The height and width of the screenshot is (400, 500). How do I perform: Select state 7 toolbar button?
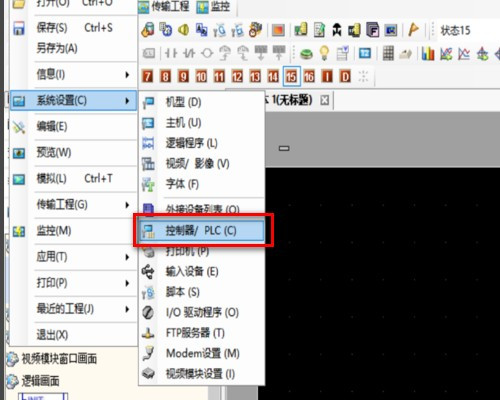coord(147,77)
